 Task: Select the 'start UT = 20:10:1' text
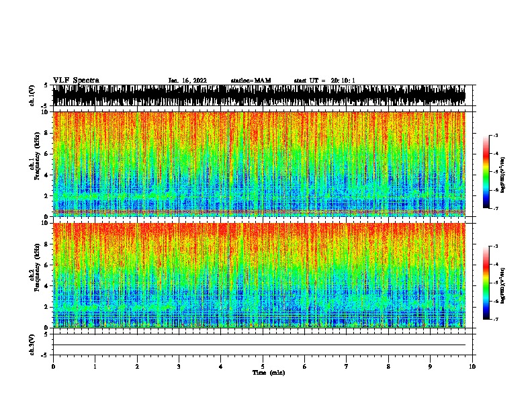[x=324, y=81]
